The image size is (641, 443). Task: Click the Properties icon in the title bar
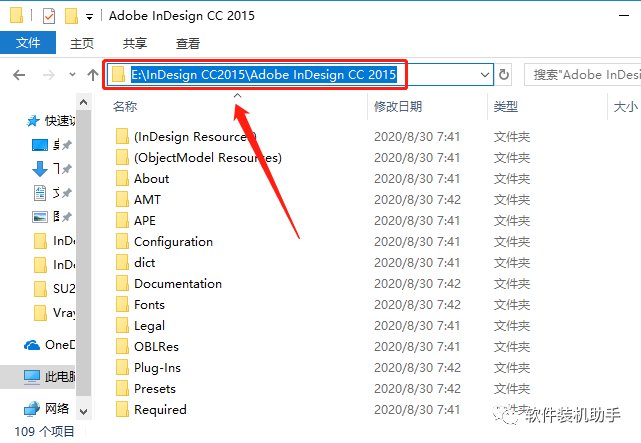[x=49, y=16]
